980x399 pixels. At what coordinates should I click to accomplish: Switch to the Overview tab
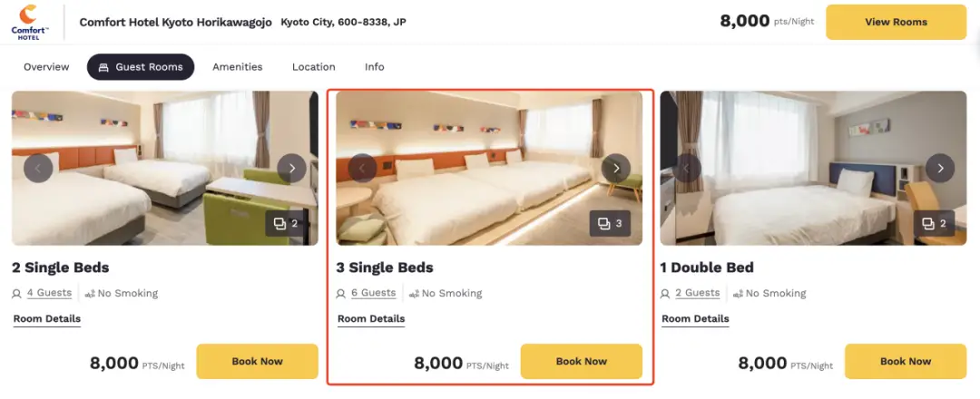[46, 67]
